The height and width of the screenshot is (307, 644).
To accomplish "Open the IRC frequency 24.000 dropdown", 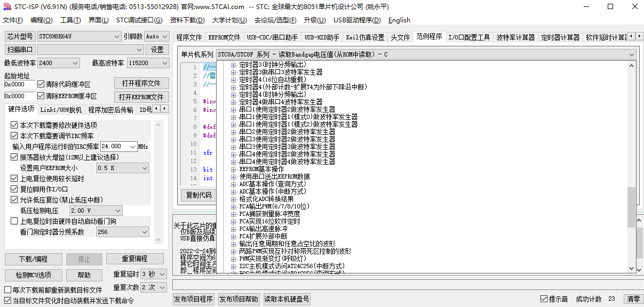I will tap(119, 147).
